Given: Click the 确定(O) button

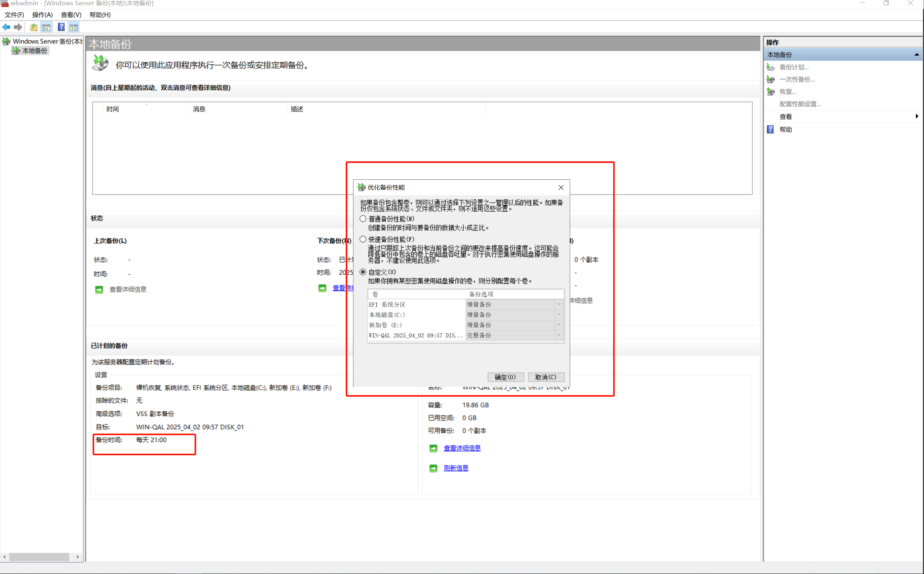Looking at the screenshot, I should [x=505, y=377].
